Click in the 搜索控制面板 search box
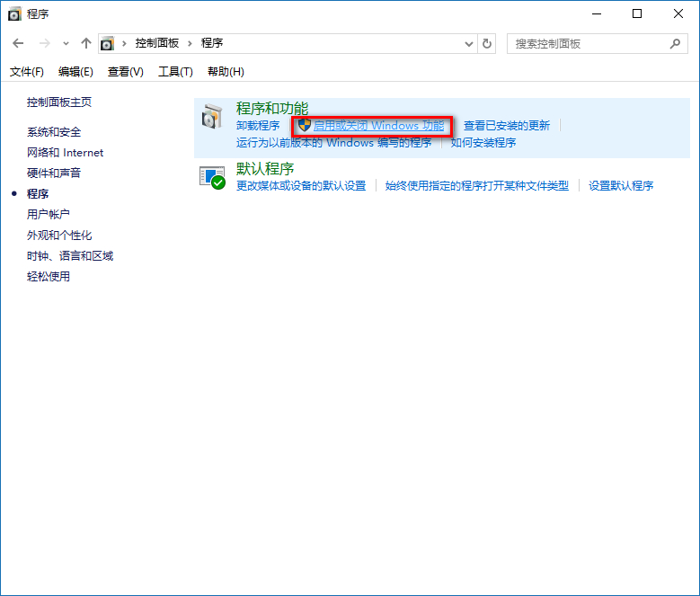 coord(589,43)
